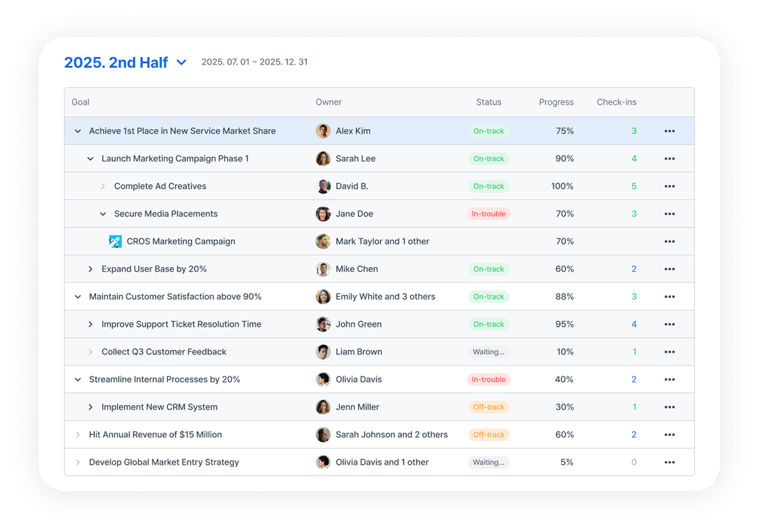This screenshot has width=759, height=532.
Task: Expand Develop Global Market Entry Strategy
Action: (78, 462)
